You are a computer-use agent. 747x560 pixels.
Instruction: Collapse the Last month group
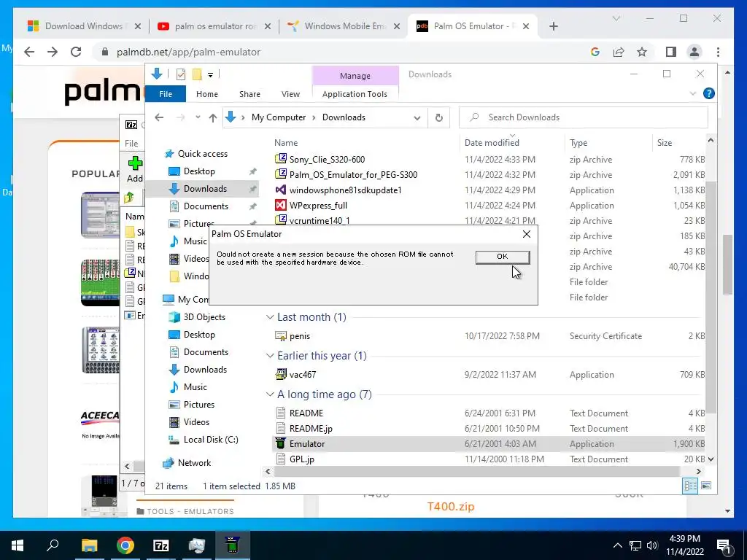270,317
